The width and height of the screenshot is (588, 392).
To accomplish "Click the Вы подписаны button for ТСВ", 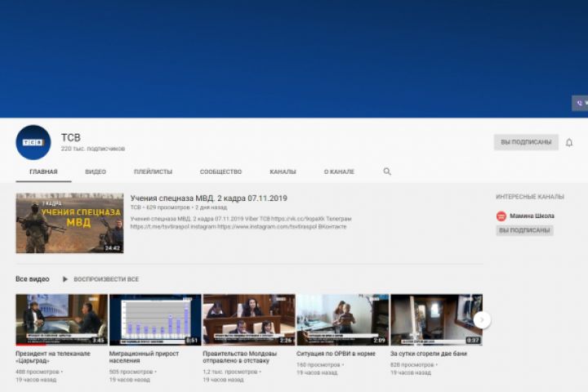I will coord(526,142).
